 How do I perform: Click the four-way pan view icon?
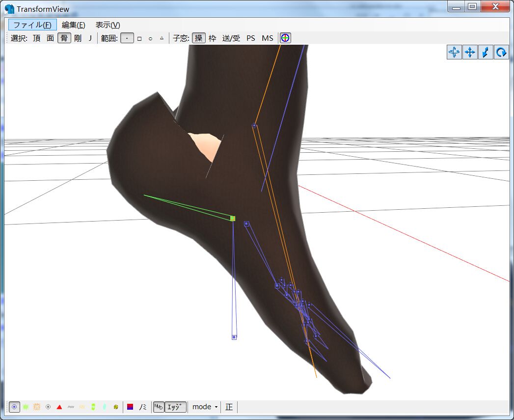coord(470,52)
